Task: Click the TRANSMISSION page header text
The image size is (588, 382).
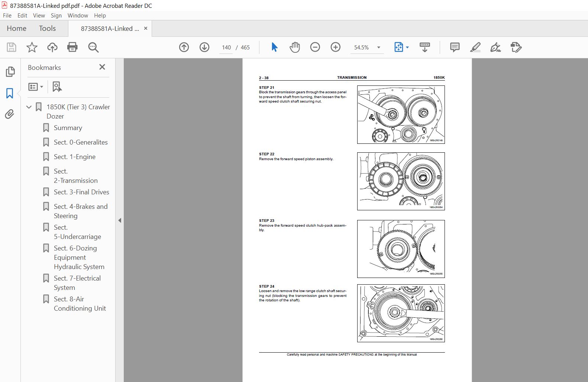Action: pyautogui.click(x=352, y=78)
